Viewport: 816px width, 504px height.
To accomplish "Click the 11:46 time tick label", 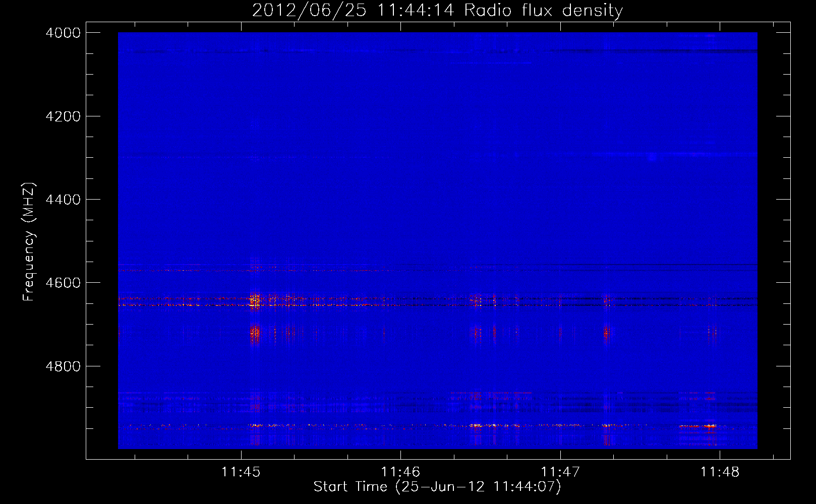I will coord(400,472).
